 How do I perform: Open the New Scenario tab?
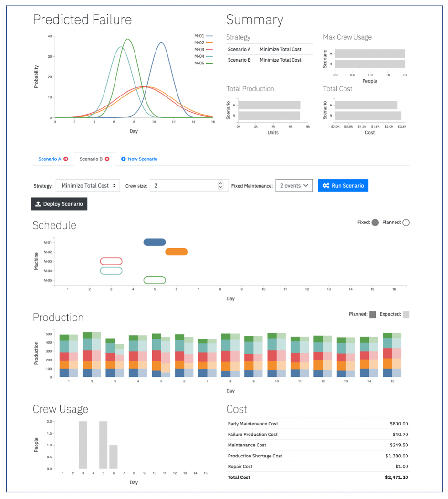(139, 159)
